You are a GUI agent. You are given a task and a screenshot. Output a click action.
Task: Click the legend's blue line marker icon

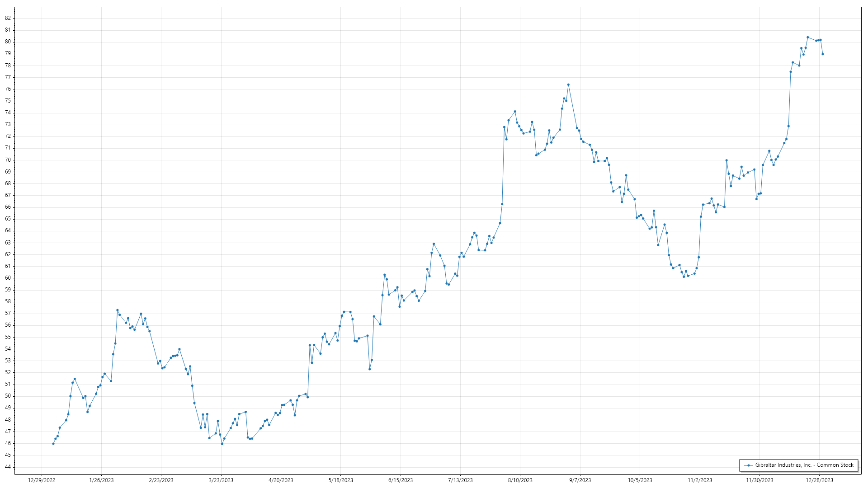(749, 465)
